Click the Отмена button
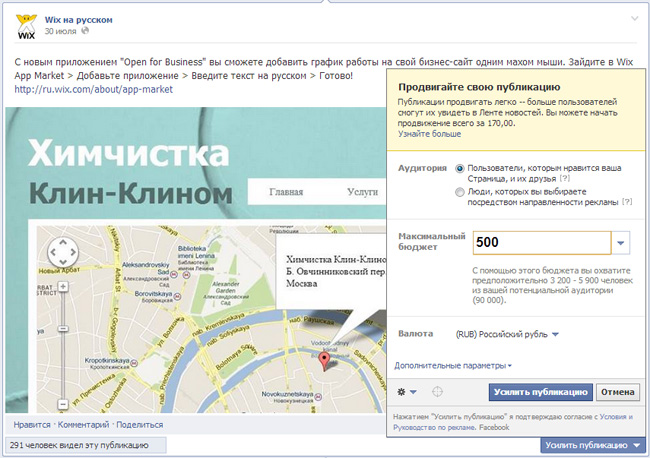Viewport: 650px width, 458px height. point(618,392)
